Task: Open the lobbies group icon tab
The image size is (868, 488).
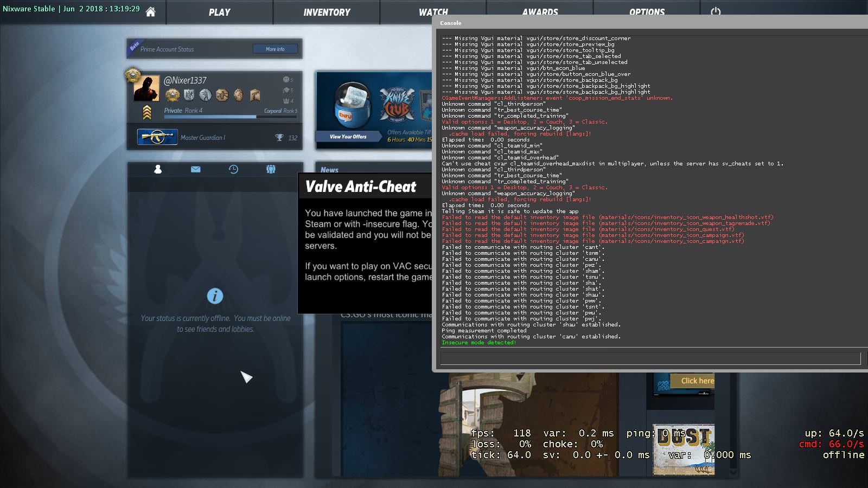Action: 271,169
